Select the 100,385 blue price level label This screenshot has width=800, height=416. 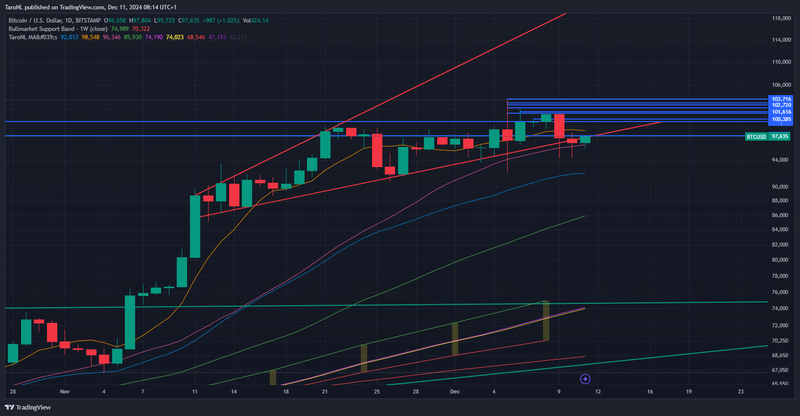[781, 119]
